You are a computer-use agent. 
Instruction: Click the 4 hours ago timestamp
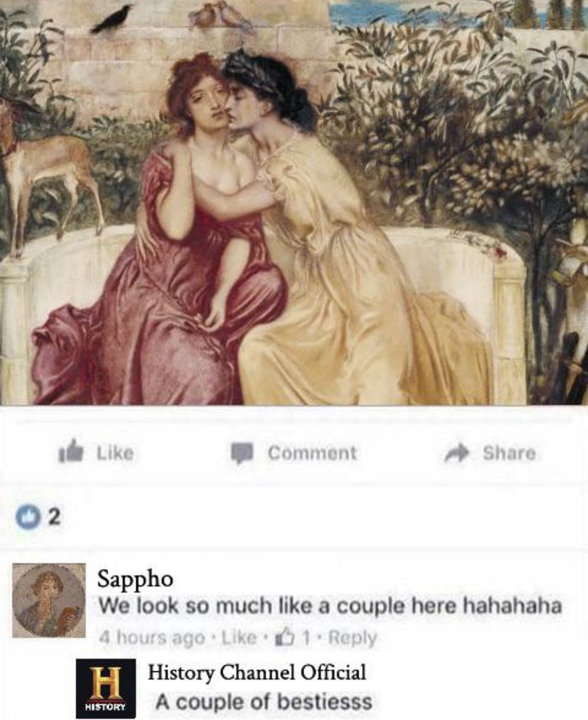(152, 638)
